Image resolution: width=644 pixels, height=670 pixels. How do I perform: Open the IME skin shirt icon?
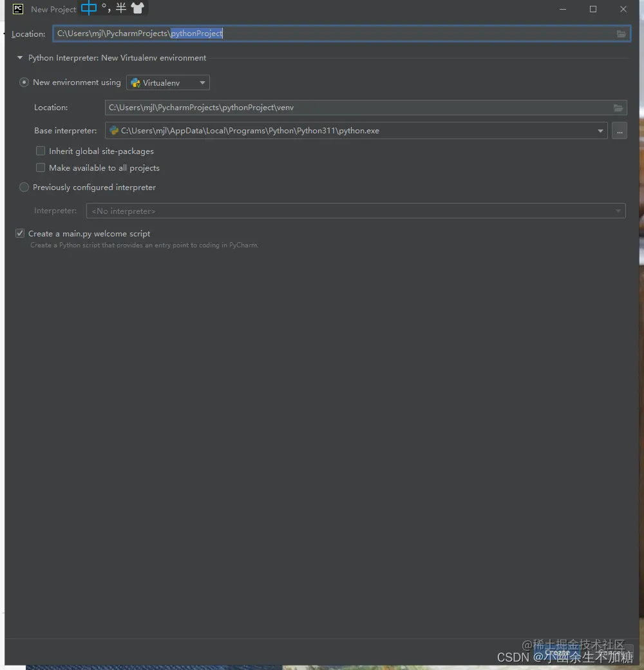click(138, 8)
